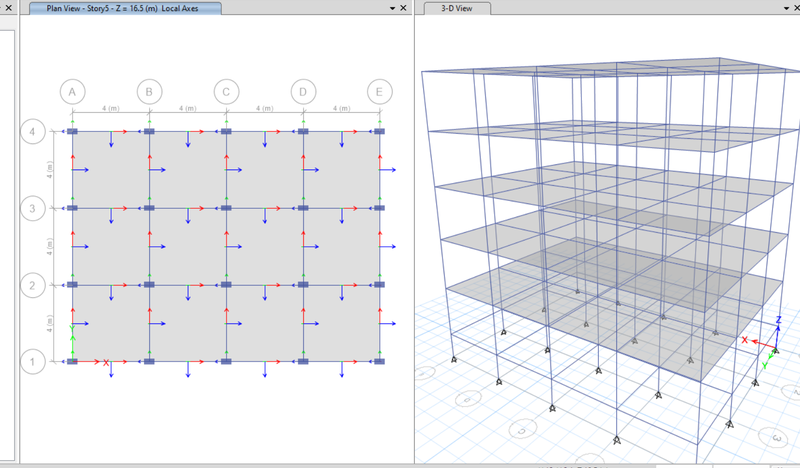Click the 4 (m) dimension between A and B

111,108
